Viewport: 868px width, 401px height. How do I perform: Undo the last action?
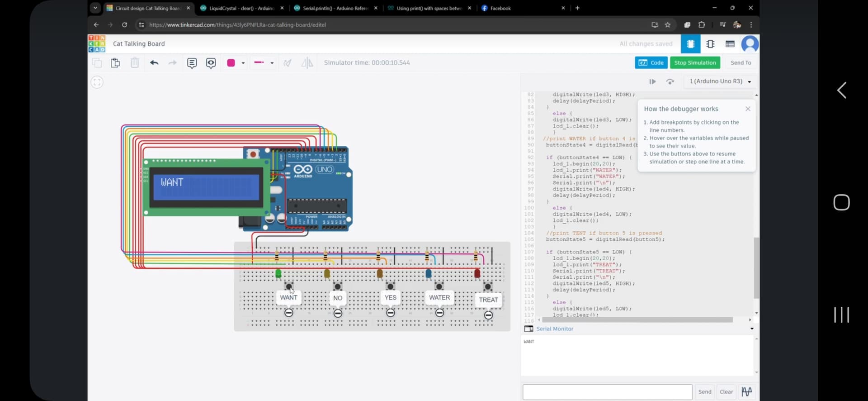tap(154, 63)
